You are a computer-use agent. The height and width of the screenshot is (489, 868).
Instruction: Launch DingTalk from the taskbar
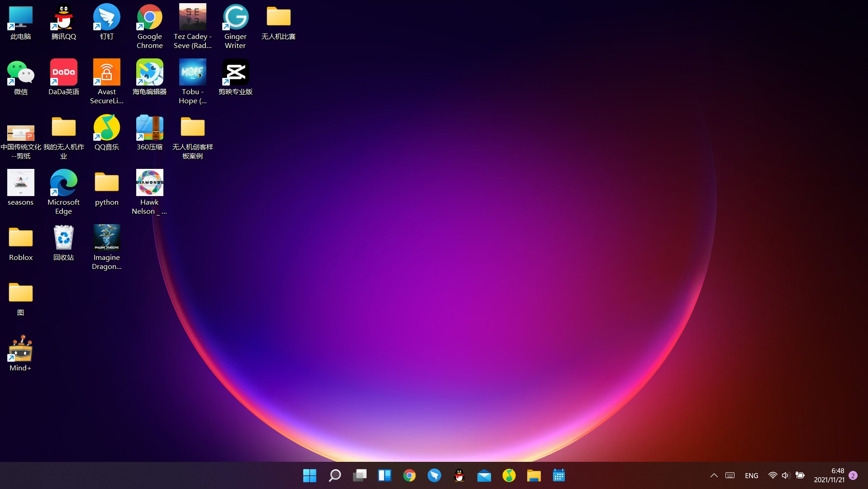pos(434,475)
